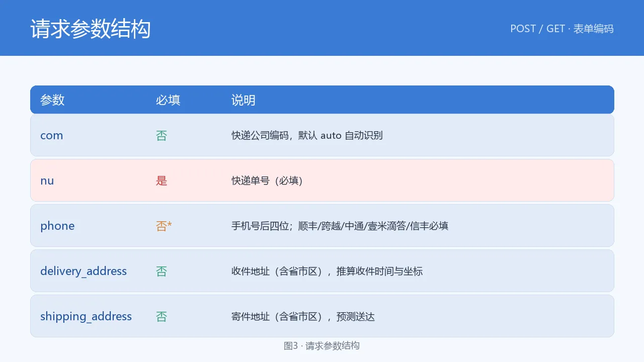Select the description starting with 寄件地址
The height and width of the screenshot is (362, 644).
pos(303,316)
